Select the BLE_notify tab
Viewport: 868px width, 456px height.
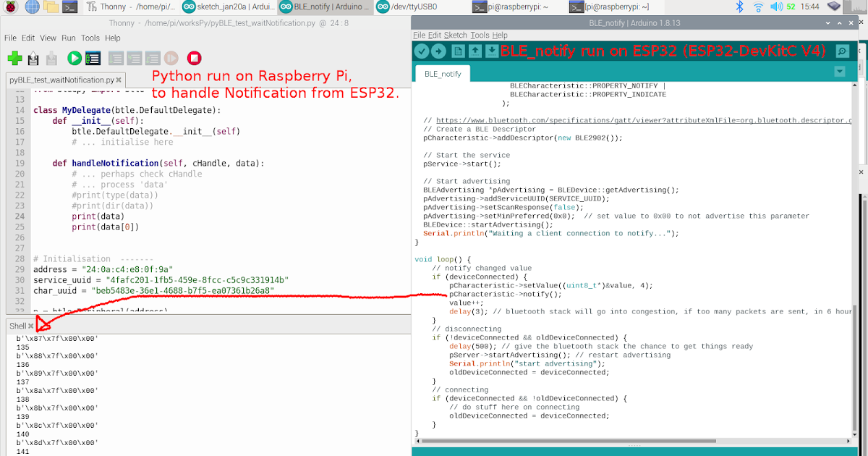tap(441, 73)
